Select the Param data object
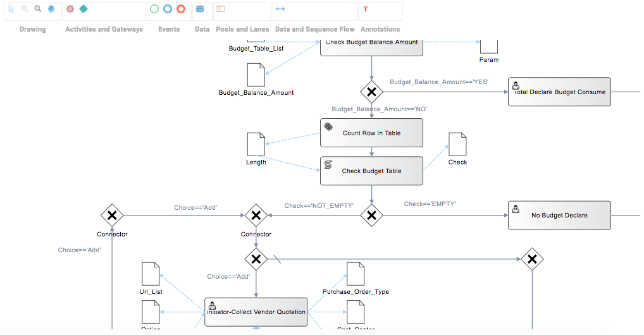This screenshot has width=644, height=335. [x=489, y=46]
